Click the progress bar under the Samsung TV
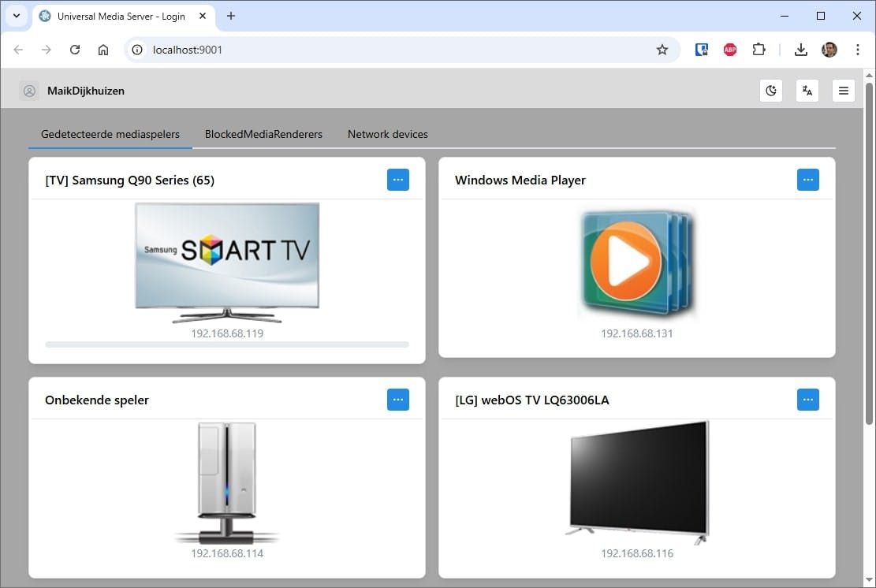The width and height of the screenshot is (876, 588). [226, 344]
